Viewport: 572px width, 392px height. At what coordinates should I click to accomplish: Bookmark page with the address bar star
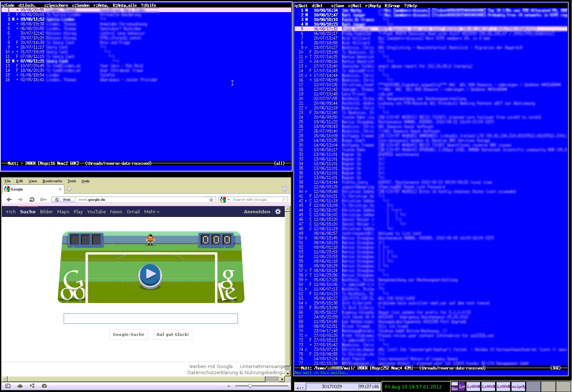coord(211,200)
